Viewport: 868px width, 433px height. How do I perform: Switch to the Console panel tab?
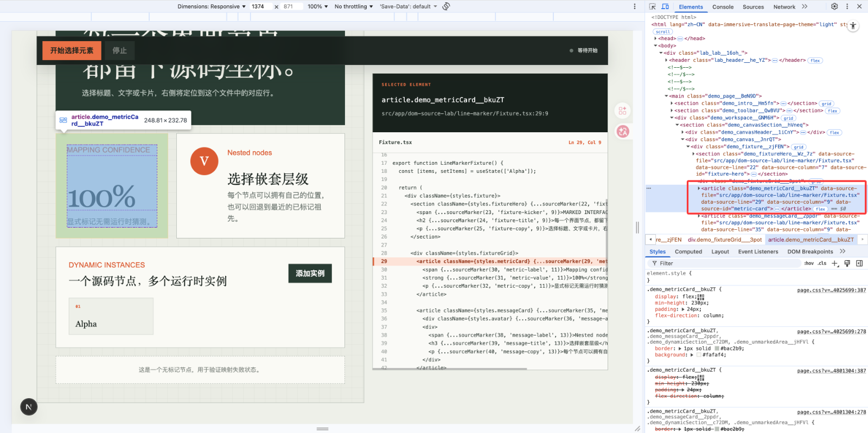click(723, 7)
